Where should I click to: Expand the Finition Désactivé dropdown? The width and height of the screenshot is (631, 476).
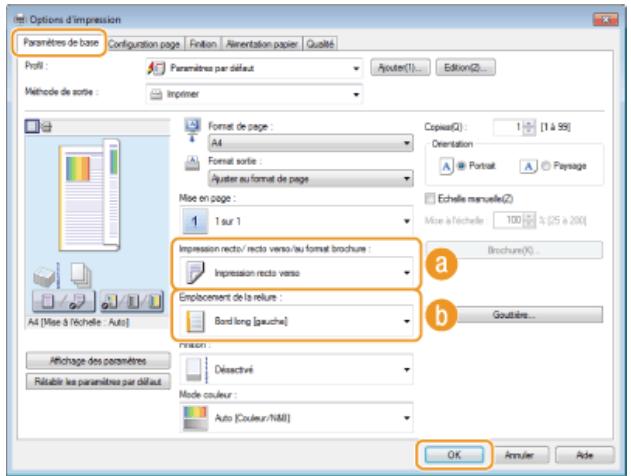pos(296,369)
